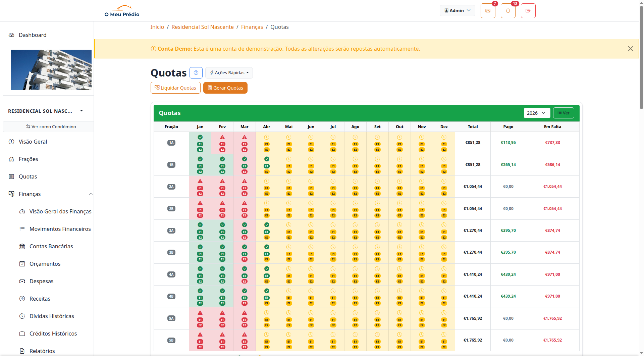Click the Liquidar Quotas button
This screenshot has height=356, width=644.
175,88
